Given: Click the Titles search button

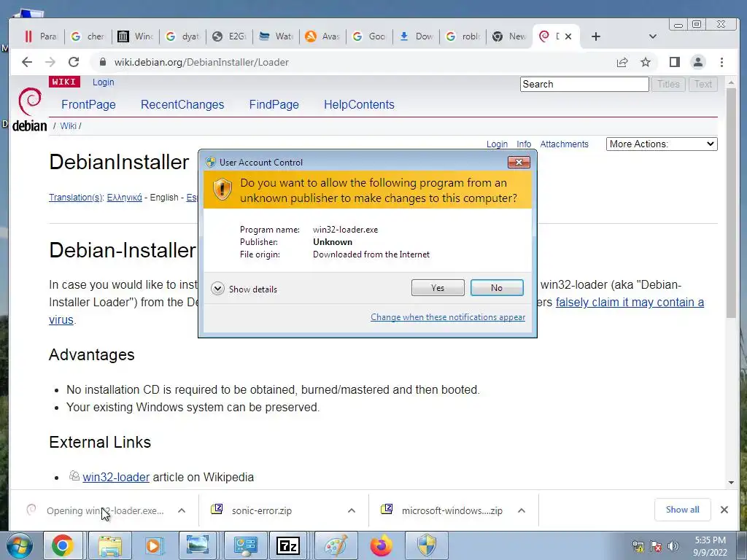Looking at the screenshot, I should 668,85.
